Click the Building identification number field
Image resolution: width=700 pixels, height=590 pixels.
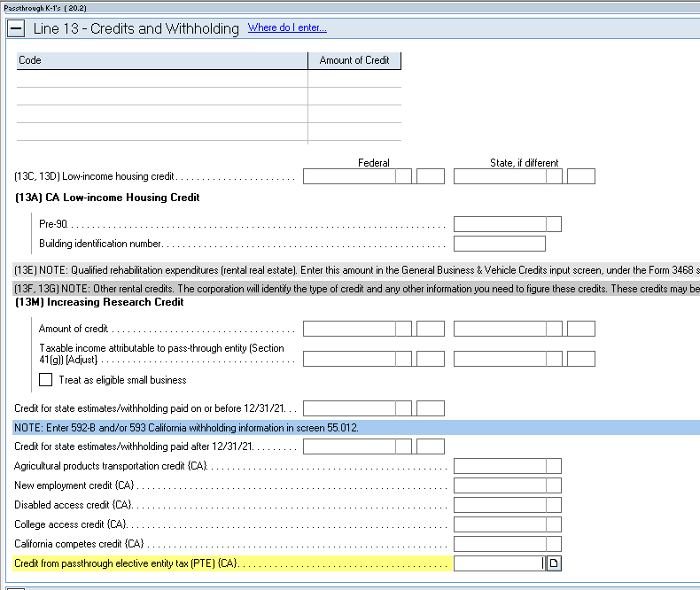point(500,244)
